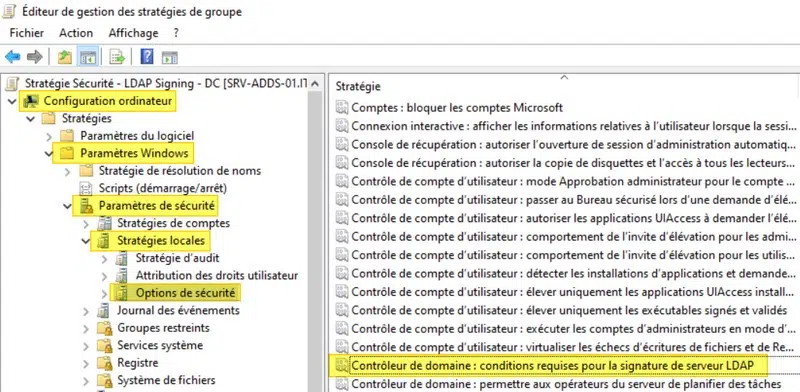Click the Scripts (démarrage/arrêt) icon
This screenshot has height=392, width=800.
(85, 188)
